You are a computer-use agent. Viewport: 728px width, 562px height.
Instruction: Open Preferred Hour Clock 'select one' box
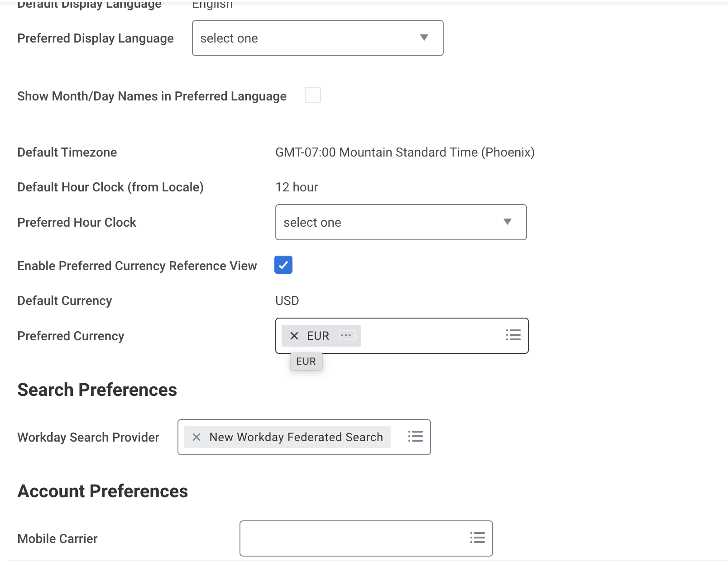click(x=389, y=223)
